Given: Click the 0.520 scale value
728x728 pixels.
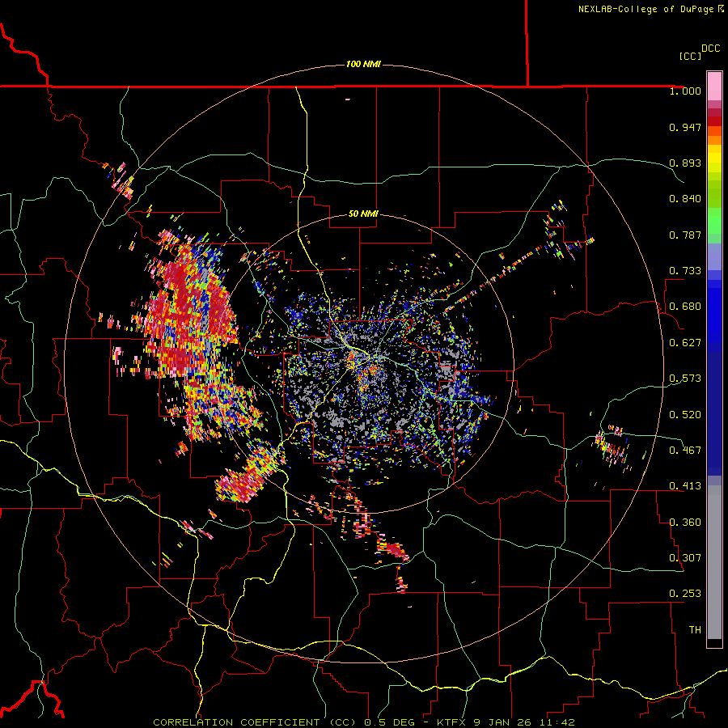Looking at the screenshot, I should coord(685,415).
